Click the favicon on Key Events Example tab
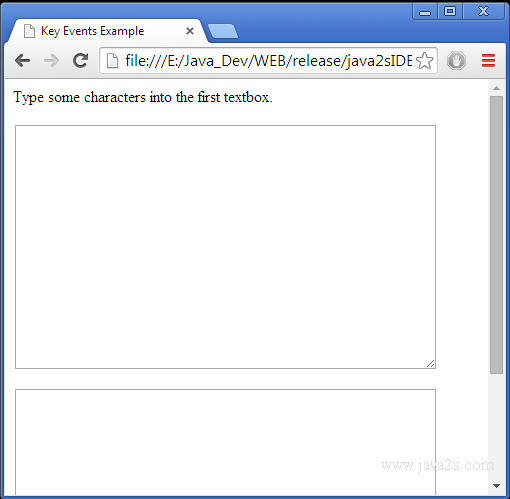The height and width of the screenshot is (499, 510). click(x=29, y=31)
